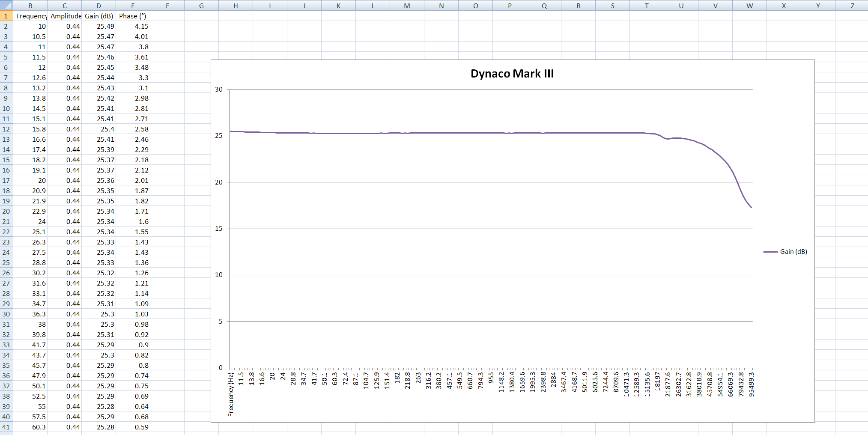Select column C header
868x435 pixels.
[x=65, y=6]
